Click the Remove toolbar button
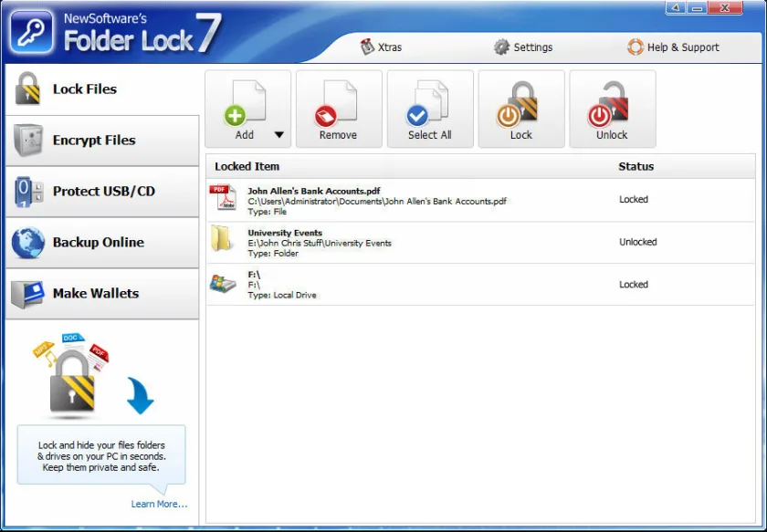The height and width of the screenshot is (532, 767). [x=339, y=109]
